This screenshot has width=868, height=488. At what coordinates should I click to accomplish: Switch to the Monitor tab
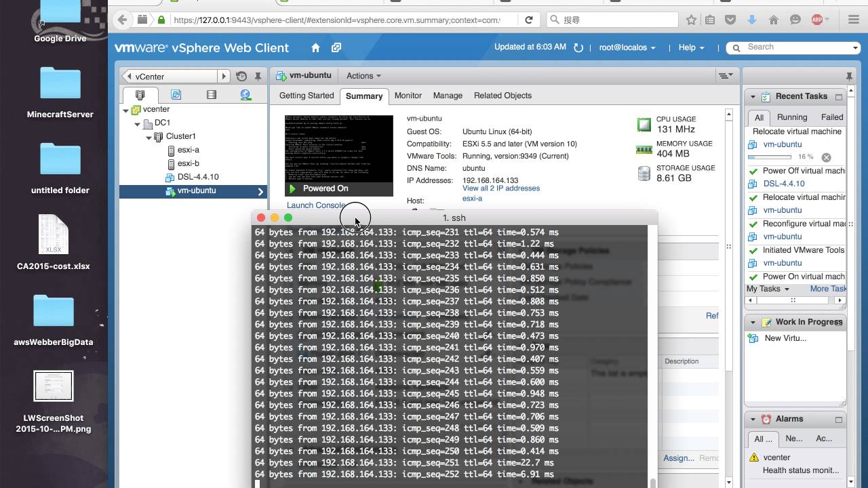point(408,96)
